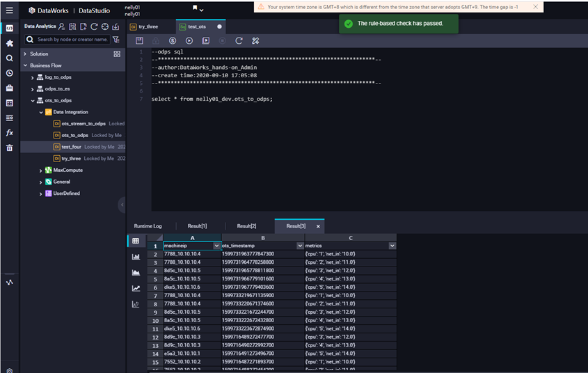Switch results to bar chart view

coord(136,257)
